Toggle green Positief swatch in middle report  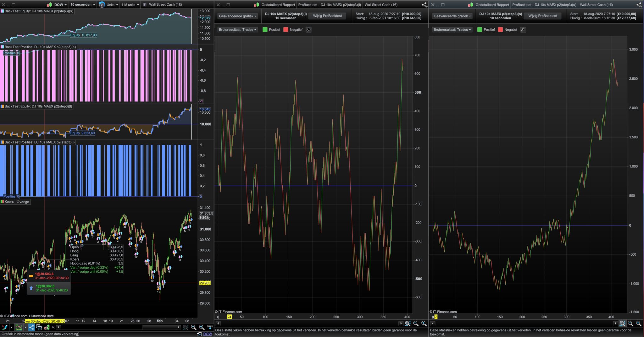[265, 30]
